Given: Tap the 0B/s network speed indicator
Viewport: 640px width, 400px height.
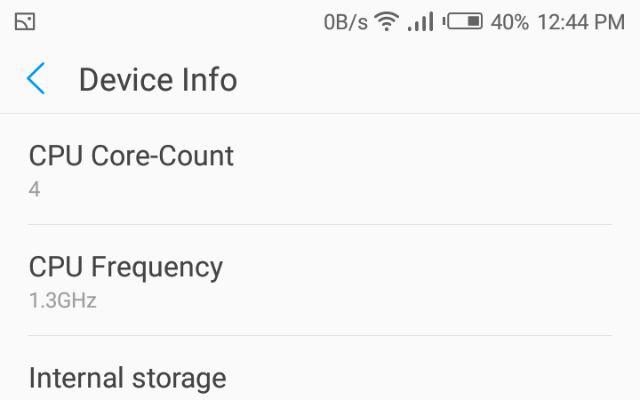Looking at the screenshot, I should pyautogui.click(x=345, y=22).
